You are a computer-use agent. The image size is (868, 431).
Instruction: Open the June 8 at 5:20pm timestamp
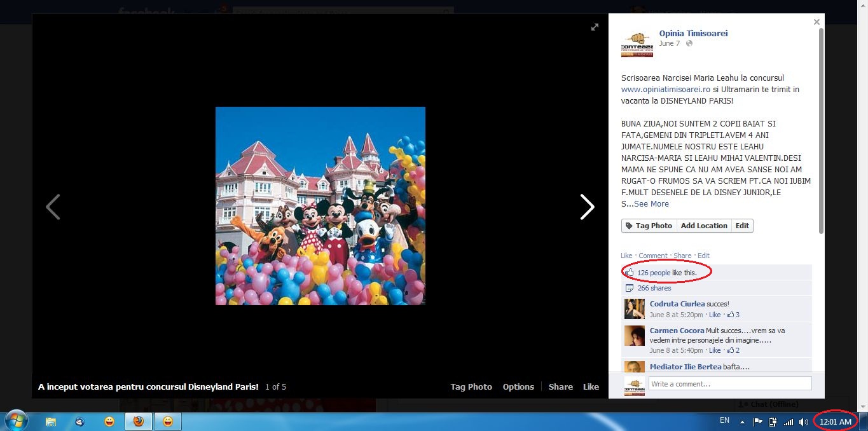[x=677, y=315]
